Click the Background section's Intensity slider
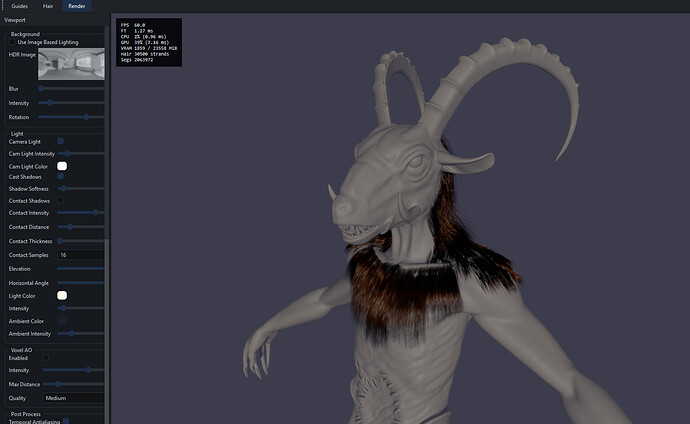The width and height of the screenshot is (690, 424). point(71,102)
